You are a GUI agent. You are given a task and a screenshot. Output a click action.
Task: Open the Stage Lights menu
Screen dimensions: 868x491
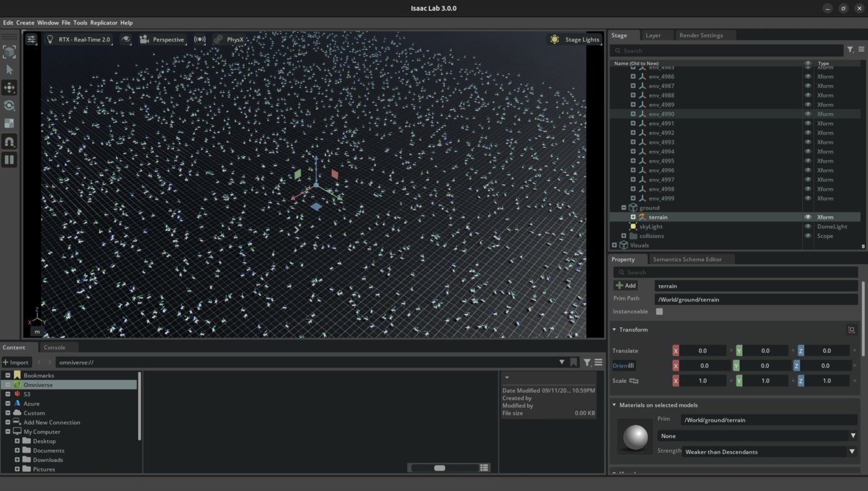pos(575,39)
